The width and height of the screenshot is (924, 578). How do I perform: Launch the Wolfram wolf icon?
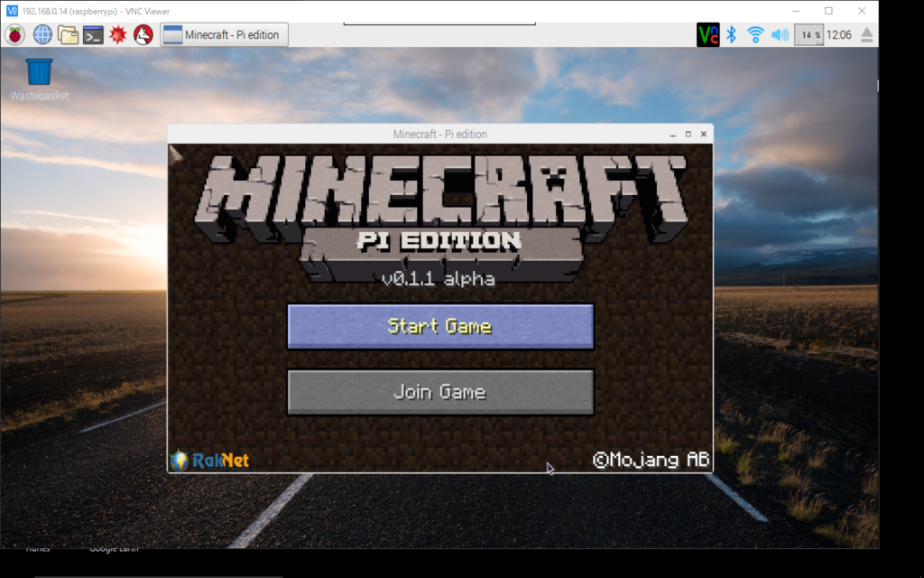coord(143,35)
